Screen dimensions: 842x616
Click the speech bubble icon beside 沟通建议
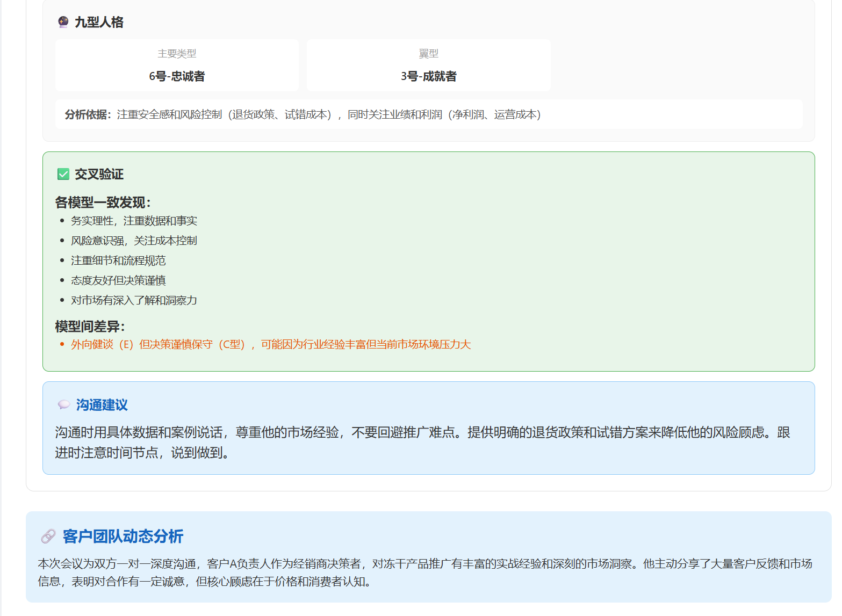[x=63, y=405]
